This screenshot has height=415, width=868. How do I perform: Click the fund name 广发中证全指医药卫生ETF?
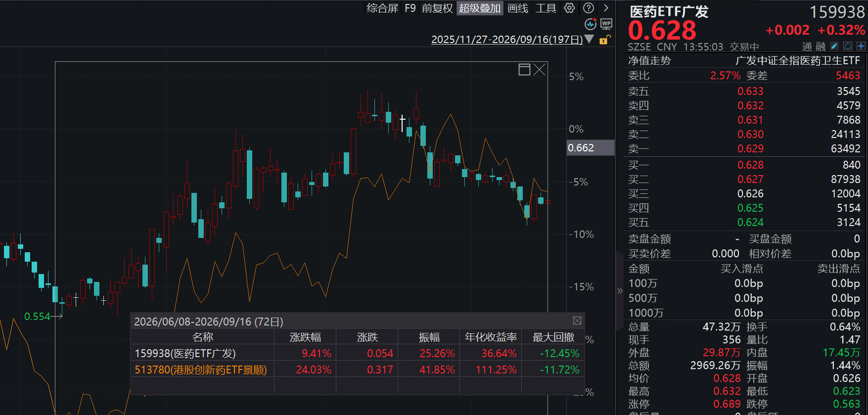pyautogui.click(x=798, y=60)
